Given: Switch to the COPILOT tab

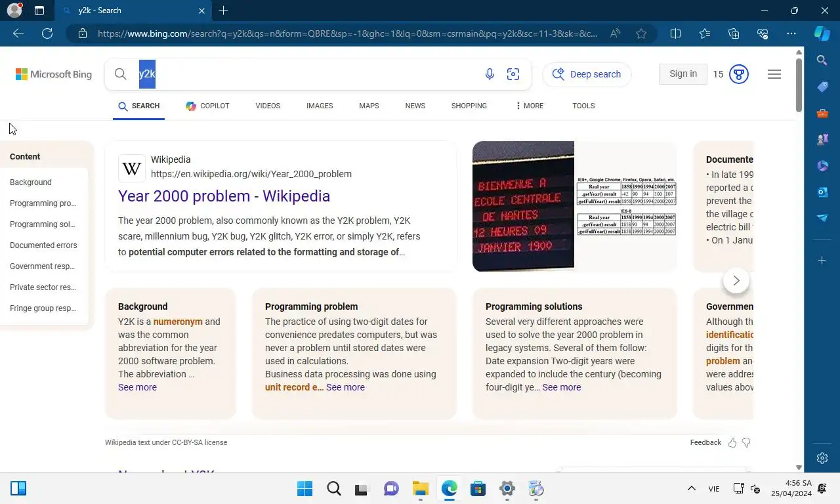Looking at the screenshot, I should click(x=207, y=106).
